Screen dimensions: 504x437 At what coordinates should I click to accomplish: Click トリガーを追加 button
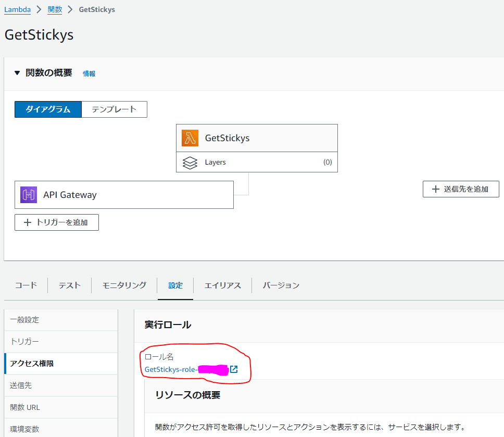click(57, 222)
